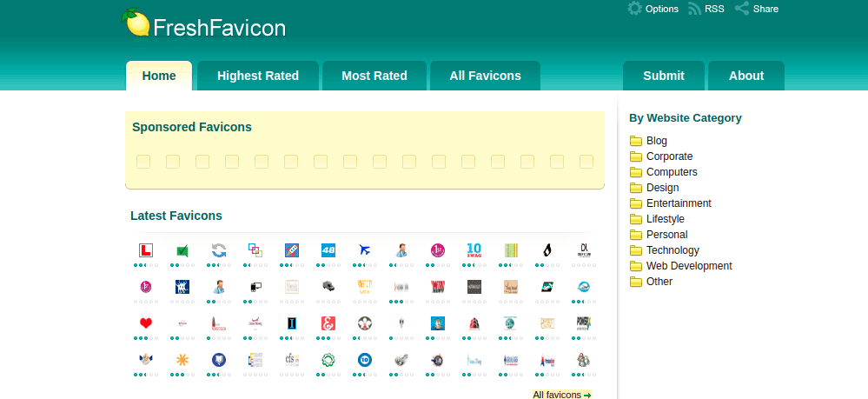
Task: Browse the Corporate category
Action: [x=669, y=156]
